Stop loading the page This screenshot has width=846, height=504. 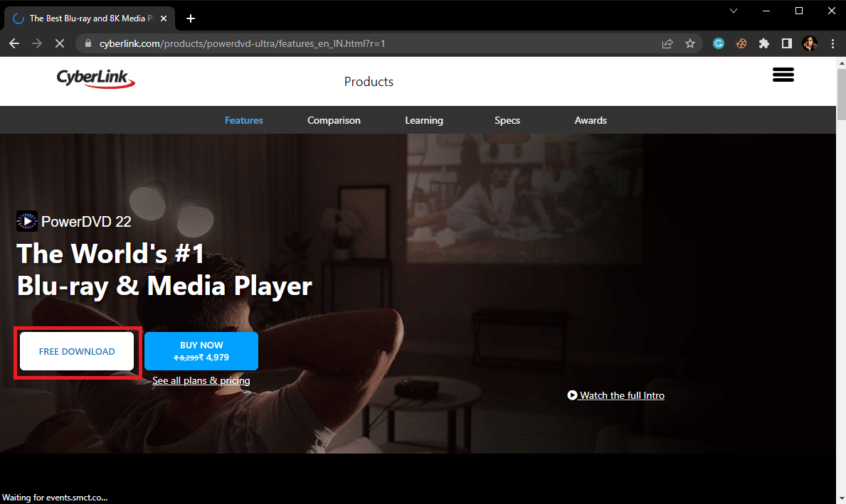coord(60,43)
